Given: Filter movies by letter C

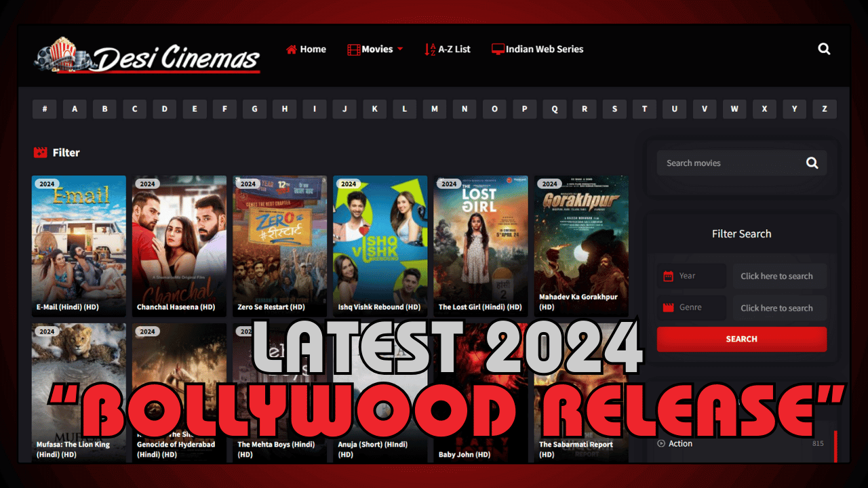Looking at the screenshot, I should click(x=134, y=109).
